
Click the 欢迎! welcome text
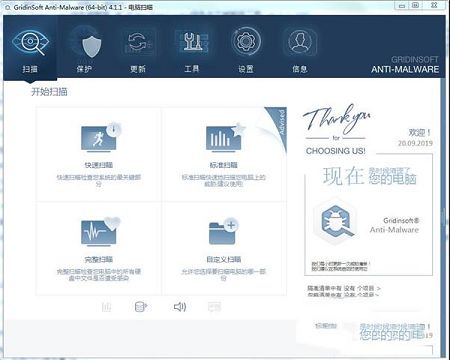(420, 133)
